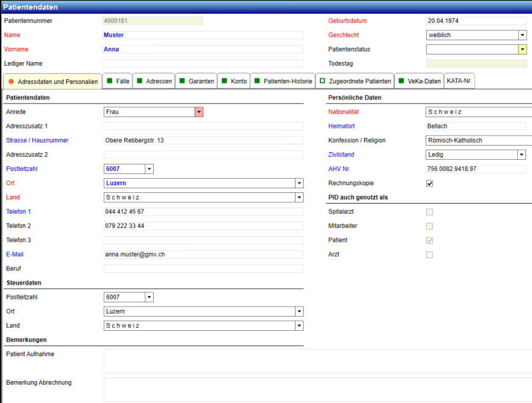Open the Zivilstand dropdown list

click(521, 155)
